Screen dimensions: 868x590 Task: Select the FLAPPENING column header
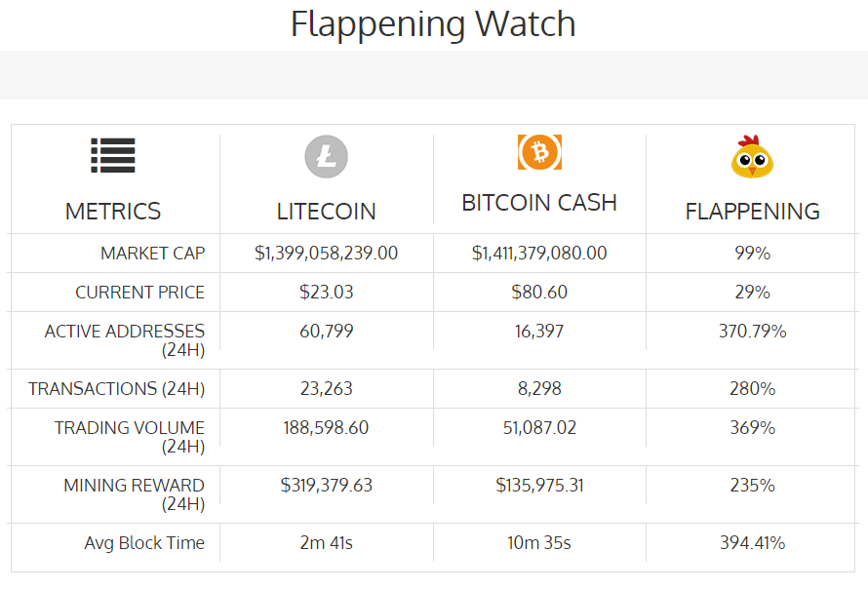(752, 211)
